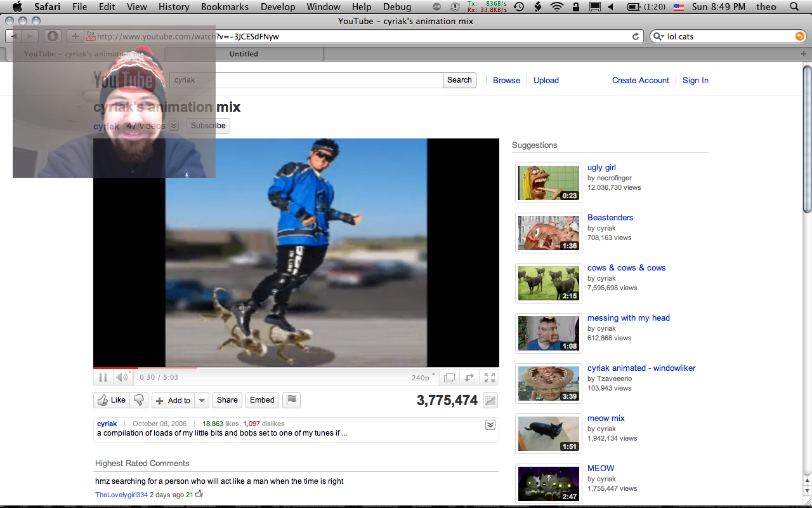Click the Create Account link
The height and width of the screenshot is (508, 812).
[640, 80]
